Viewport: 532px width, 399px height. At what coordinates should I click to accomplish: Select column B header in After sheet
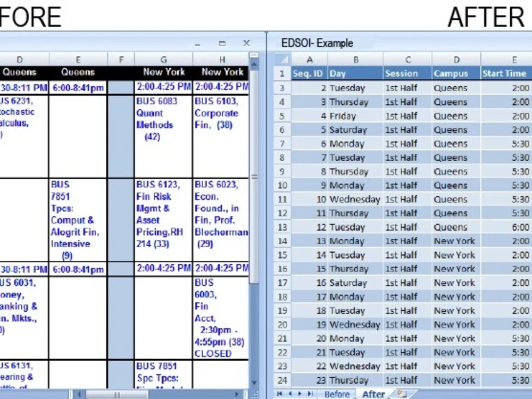click(x=355, y=60)
